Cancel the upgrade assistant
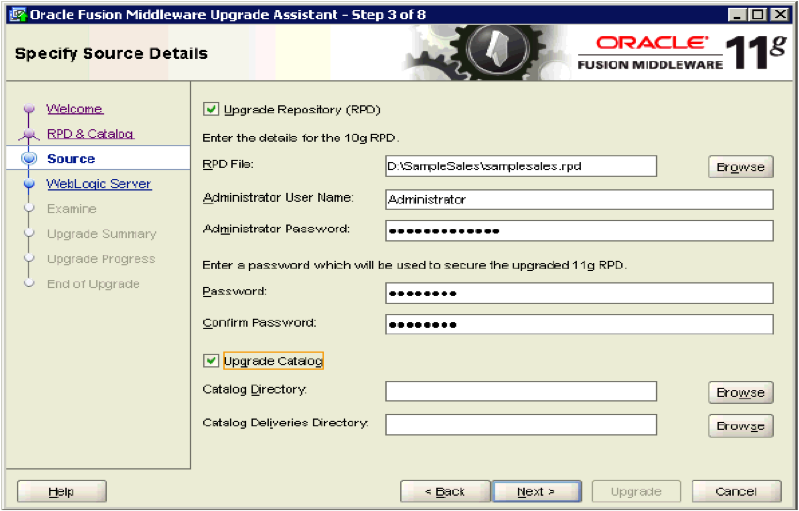This screenshot has width=799, height=511. pyautogui.click(x=736, y=492)
